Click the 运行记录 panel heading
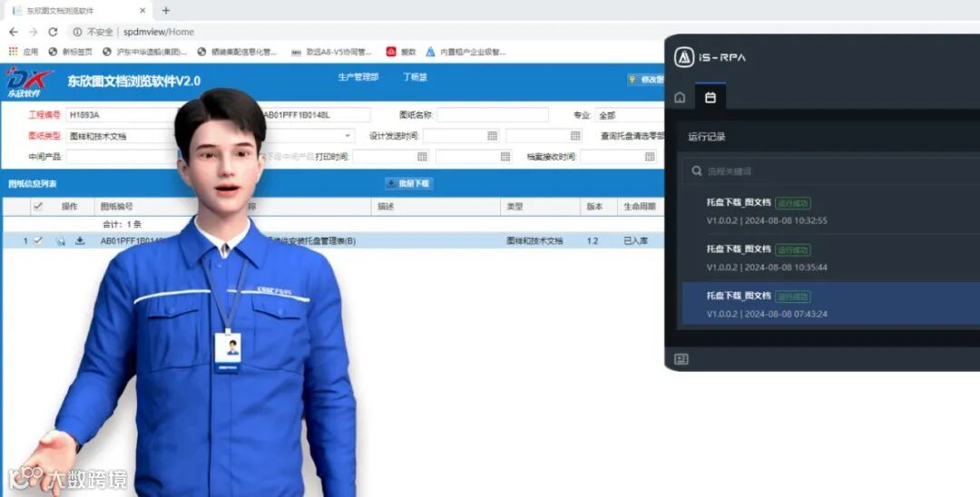 (x=706, y=137)
